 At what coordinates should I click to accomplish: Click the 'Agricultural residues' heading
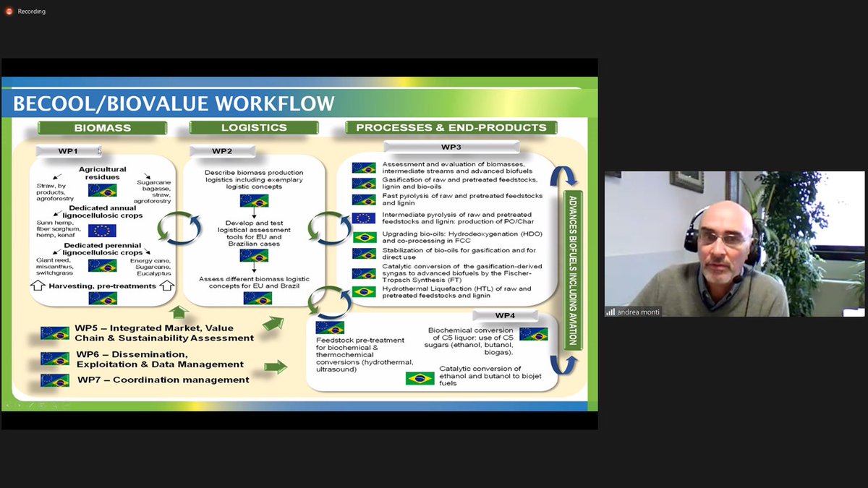click(102, 173)
